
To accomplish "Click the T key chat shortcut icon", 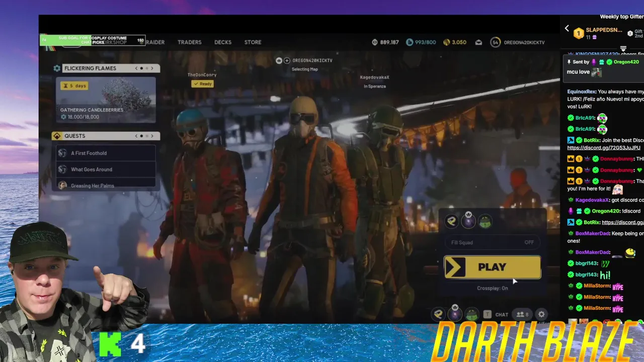I will click(487, 314).
